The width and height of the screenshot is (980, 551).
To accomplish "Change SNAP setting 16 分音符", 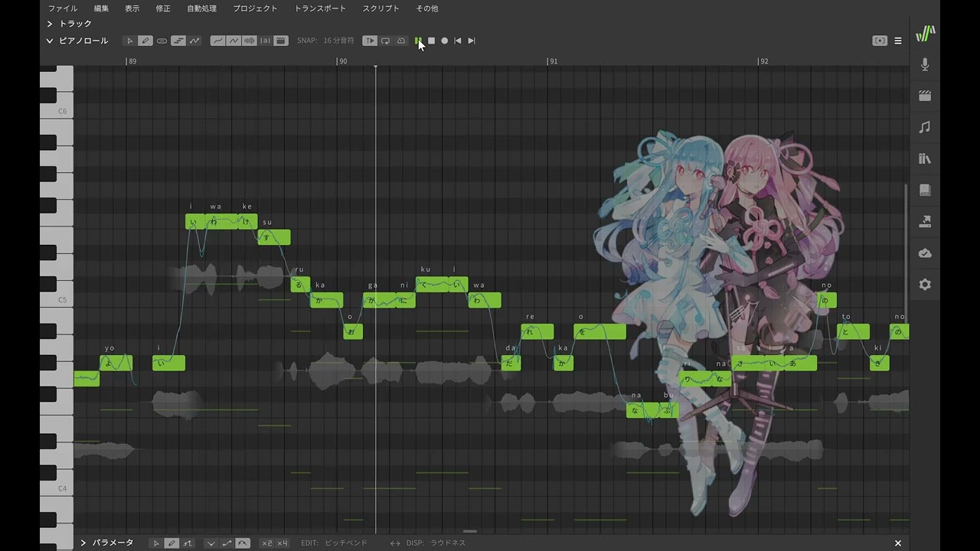I will [x=338, y=41].
